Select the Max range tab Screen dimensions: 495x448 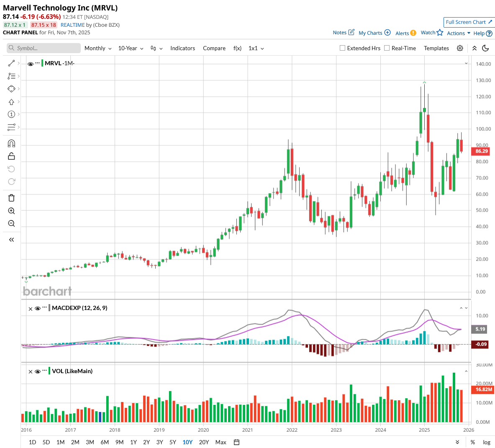[221, 442]
